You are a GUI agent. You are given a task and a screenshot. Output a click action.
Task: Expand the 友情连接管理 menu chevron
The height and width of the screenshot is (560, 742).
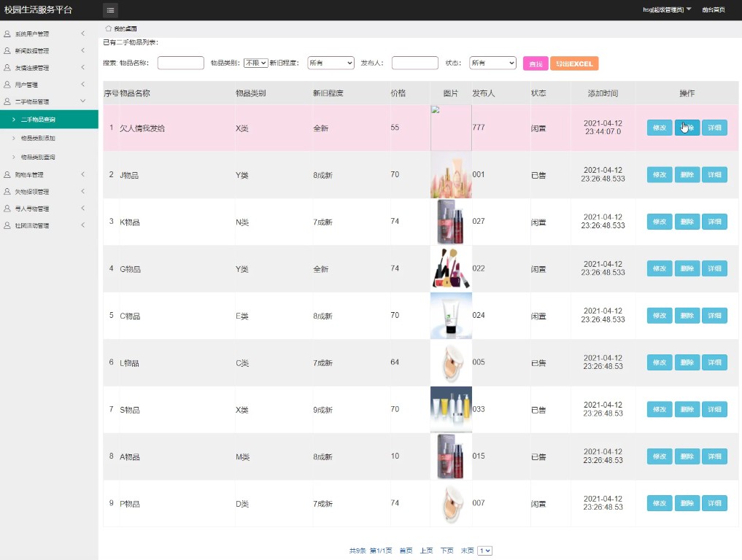[83, 67]
